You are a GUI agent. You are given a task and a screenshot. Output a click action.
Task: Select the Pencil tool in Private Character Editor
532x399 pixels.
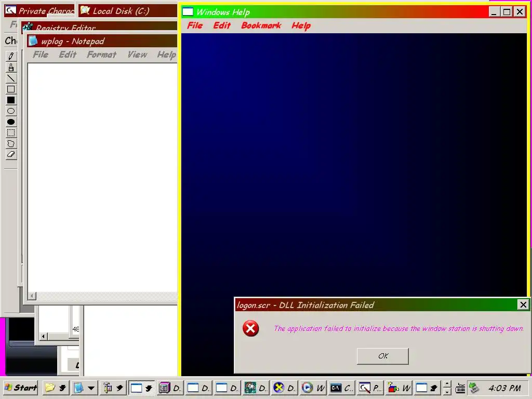(x=11, y=56)
